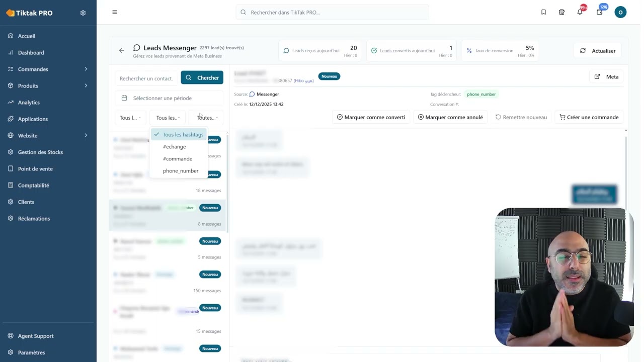The image size is (644, 362).
Task: Open the 'Toutes...' filter dropdown
Action: pos(206,118)
